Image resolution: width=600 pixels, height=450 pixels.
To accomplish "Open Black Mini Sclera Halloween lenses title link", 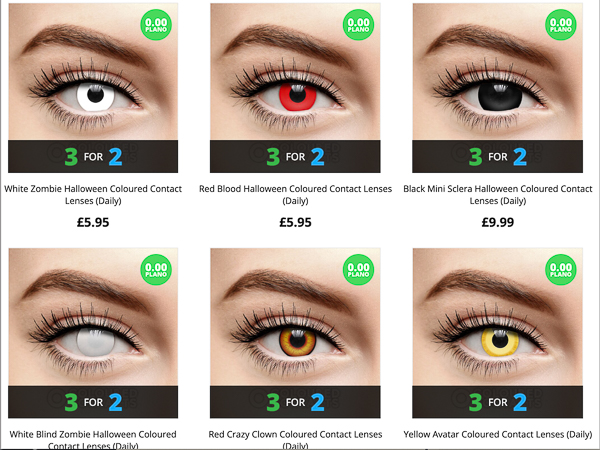I will click(x=498, y=195).
